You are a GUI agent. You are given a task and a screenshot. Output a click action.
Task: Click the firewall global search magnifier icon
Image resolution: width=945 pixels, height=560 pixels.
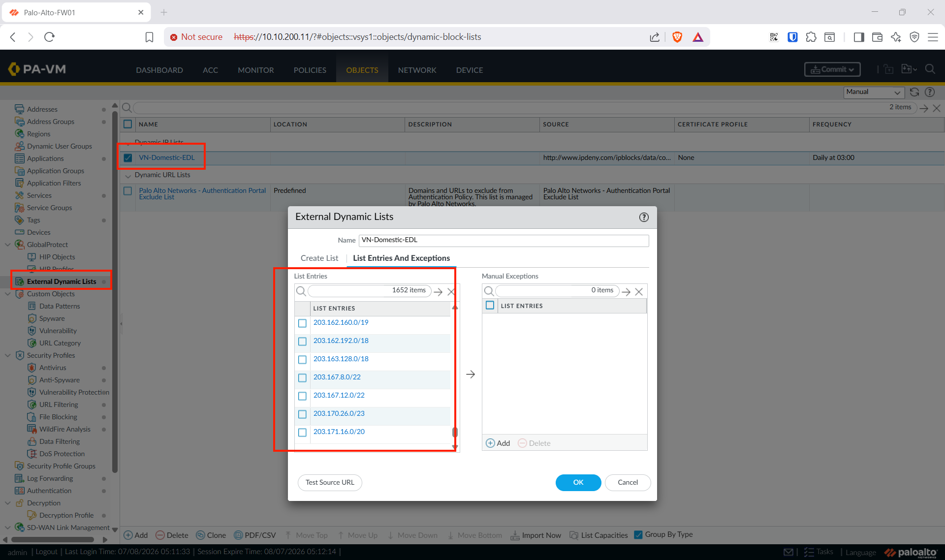(930, 69)
